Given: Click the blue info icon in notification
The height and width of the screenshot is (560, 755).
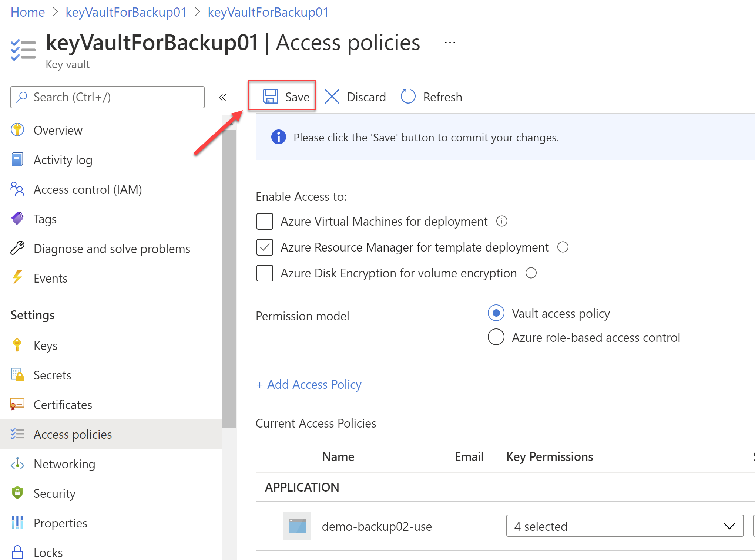Looking at the screenshot, I should [x=279, y=137].
